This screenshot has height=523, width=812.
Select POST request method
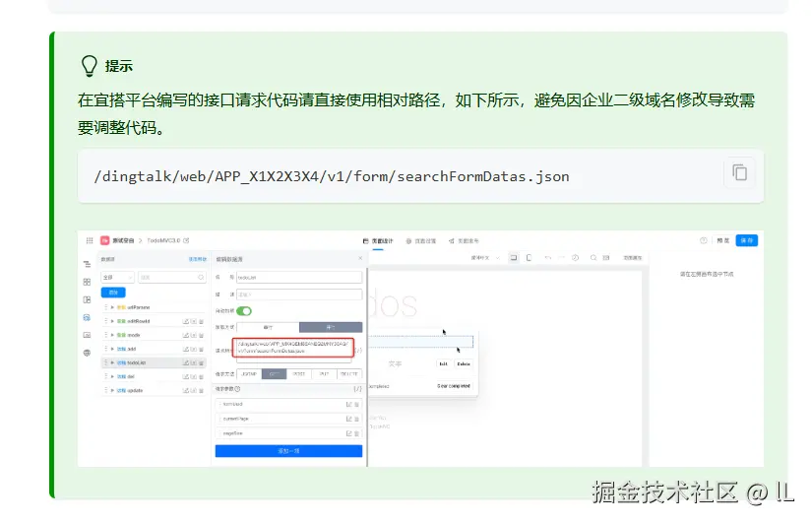coord(299,373)
